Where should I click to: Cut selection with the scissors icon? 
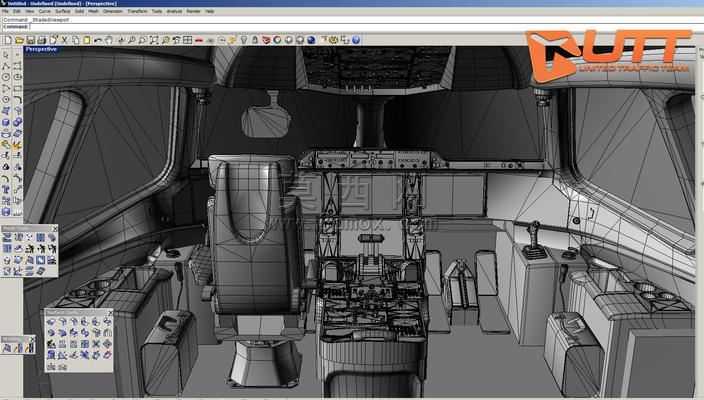[x=64, y=40]
